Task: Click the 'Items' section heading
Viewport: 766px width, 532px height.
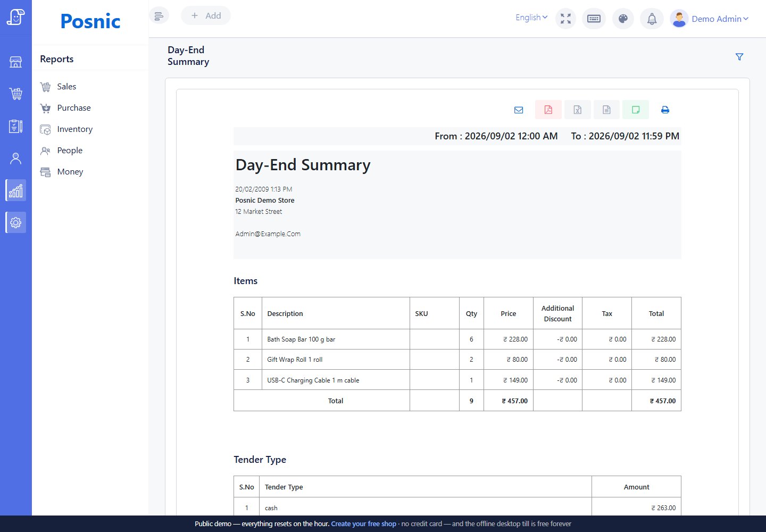Action: click(246, 281)
